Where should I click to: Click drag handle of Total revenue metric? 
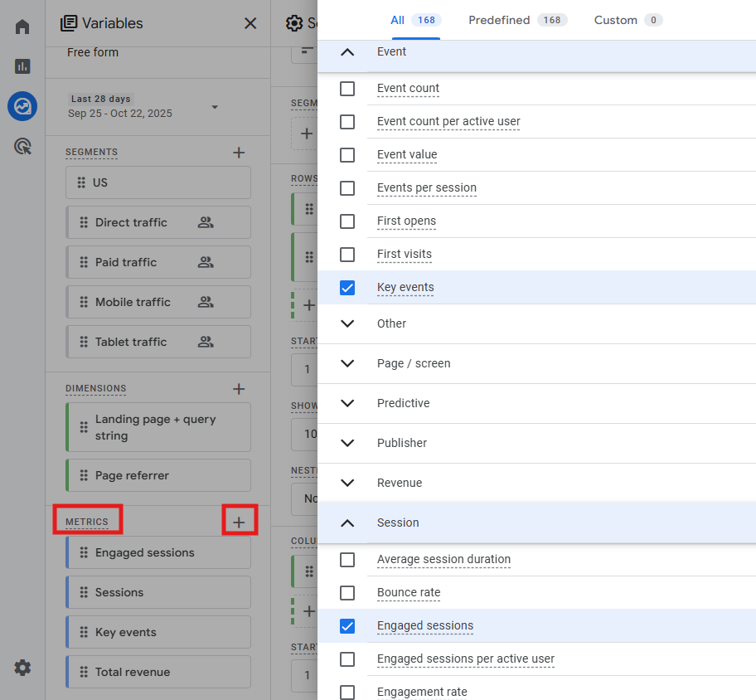point(84,672)
